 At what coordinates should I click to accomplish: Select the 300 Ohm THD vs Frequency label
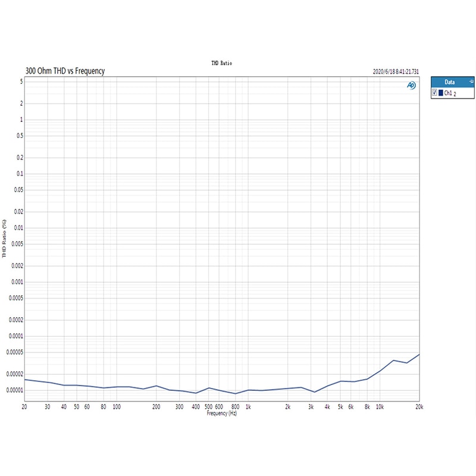(64, 70)
